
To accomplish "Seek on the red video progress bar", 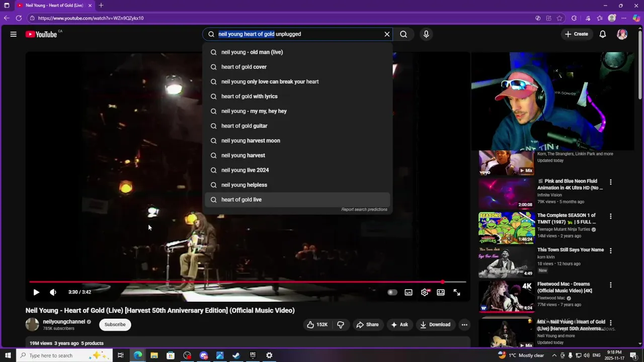I will pos(248,282).
